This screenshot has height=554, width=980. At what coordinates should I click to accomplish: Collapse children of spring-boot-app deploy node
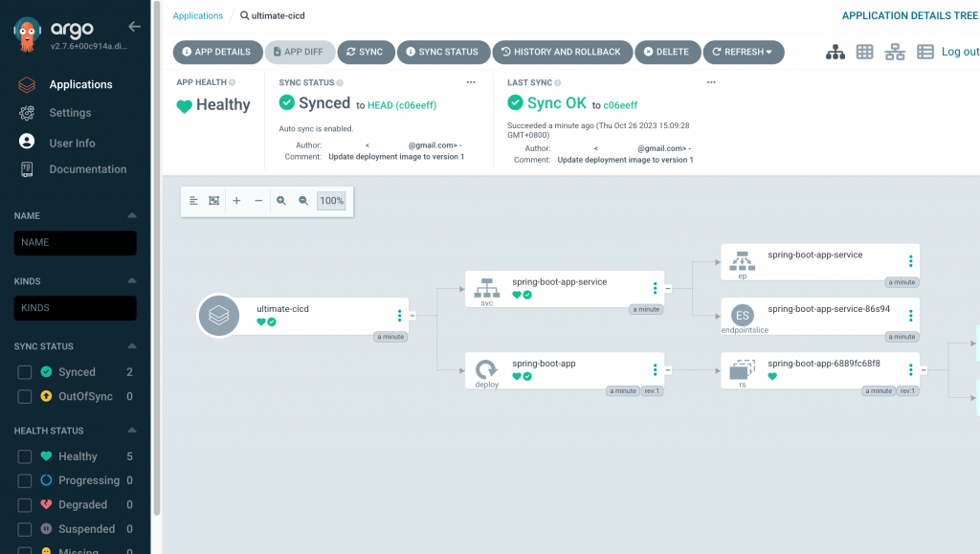[x=668, y=370]
